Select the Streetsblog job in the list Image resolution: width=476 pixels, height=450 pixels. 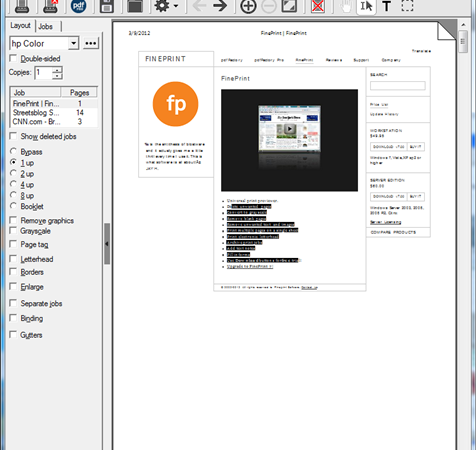point(53,113)
